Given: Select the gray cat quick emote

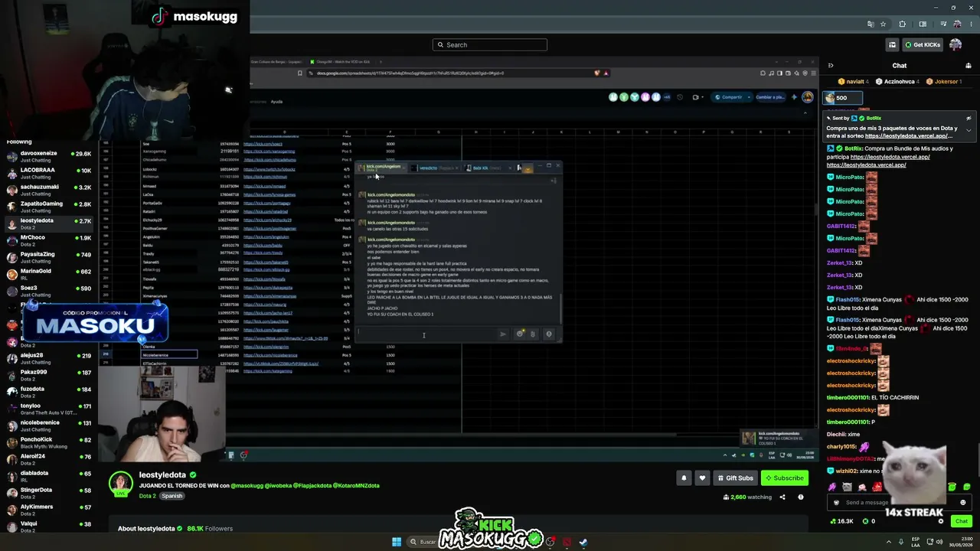Looking at the screenshot, I should [847, 487].
